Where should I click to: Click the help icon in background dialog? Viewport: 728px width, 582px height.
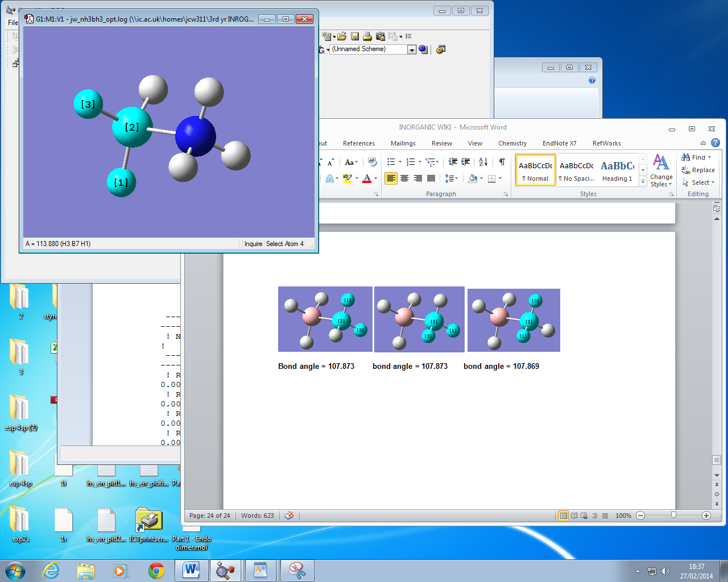pos(592,80)
